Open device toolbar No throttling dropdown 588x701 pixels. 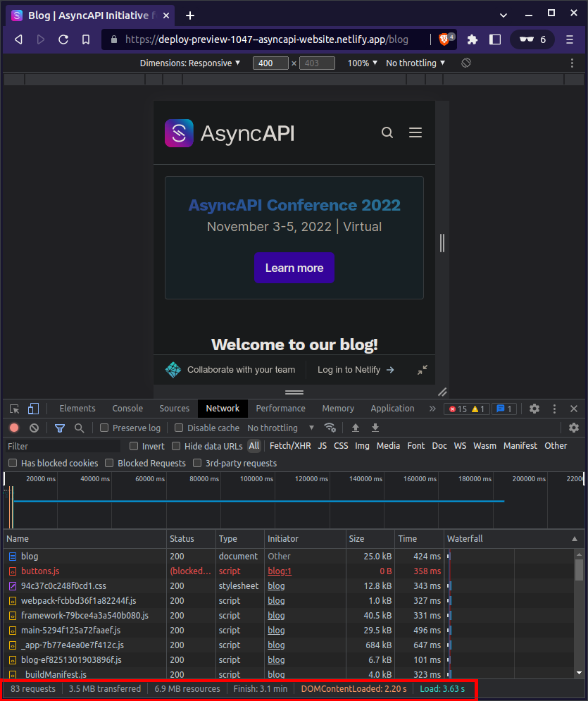click(415, 63)
